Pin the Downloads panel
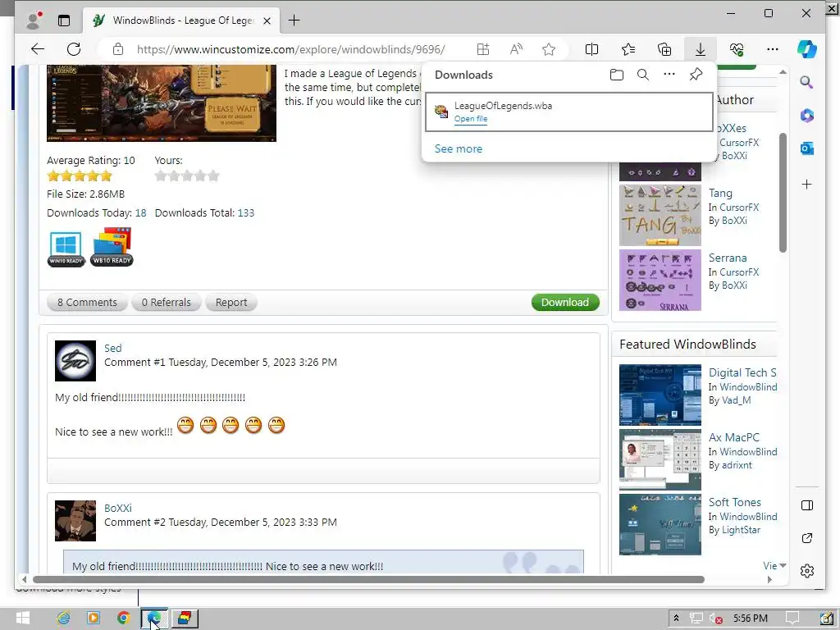 click(696, 74)
